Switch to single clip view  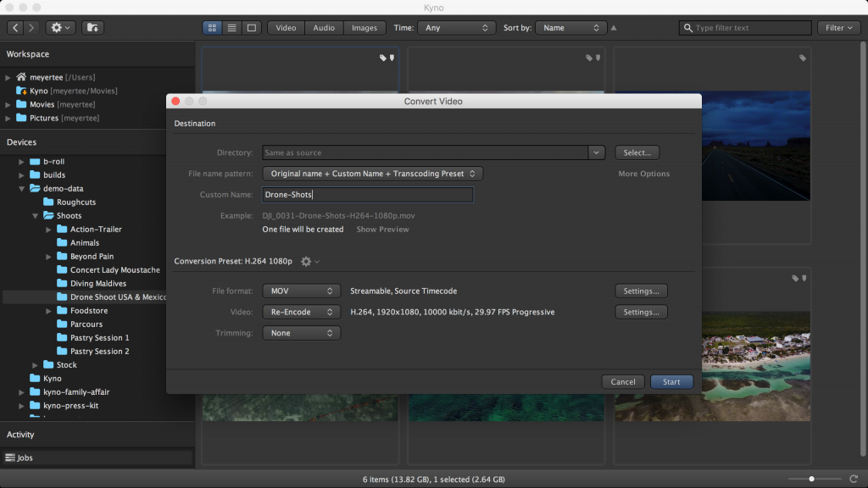coord(251,27)
